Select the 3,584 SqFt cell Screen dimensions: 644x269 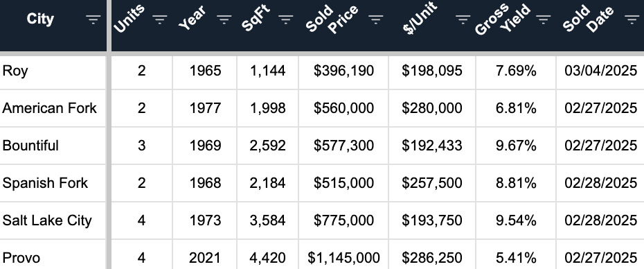coord(267,220)
